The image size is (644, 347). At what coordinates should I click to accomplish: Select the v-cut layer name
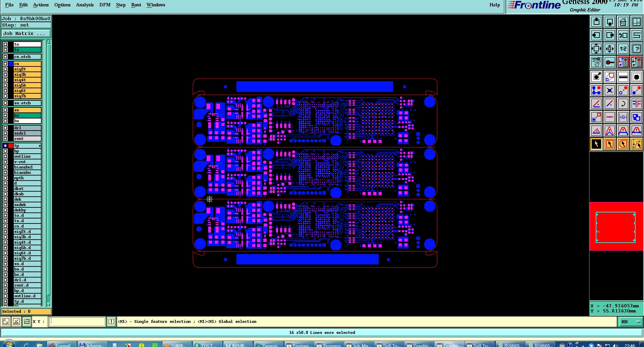tap(20, 162)
